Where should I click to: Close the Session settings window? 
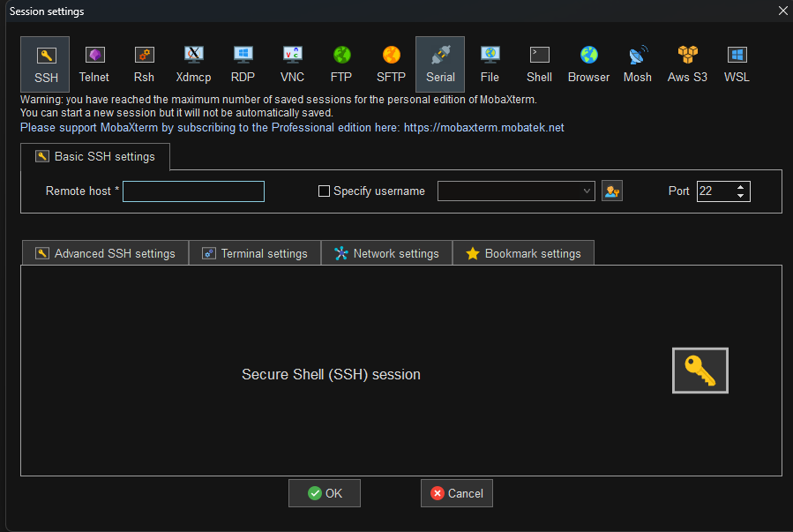coord(783,11)
